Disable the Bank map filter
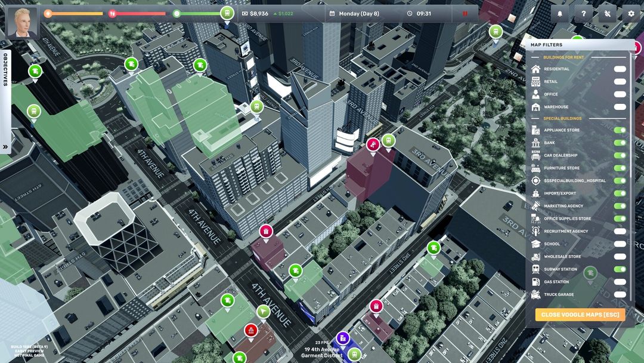Image resolution: width=644 pixels, height=363 pixels. 620,143
